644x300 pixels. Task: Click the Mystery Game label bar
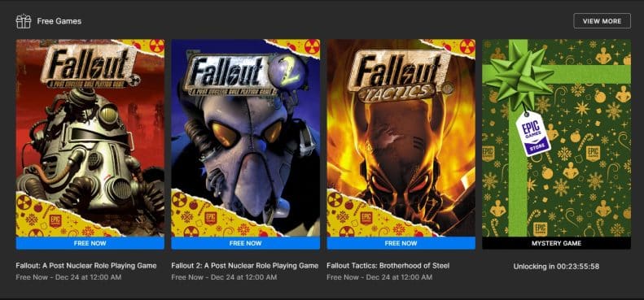tap(556, 243)
